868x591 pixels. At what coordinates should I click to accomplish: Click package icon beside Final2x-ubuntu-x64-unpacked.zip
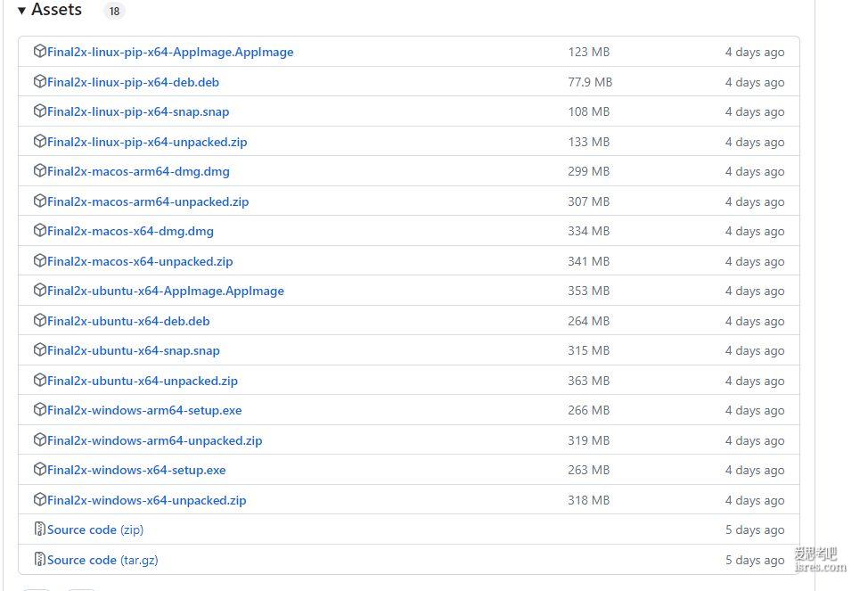[40, 380]
